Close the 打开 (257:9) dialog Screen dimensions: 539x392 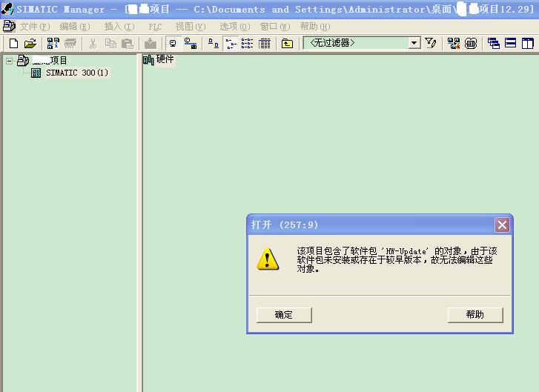pos(502,225)
